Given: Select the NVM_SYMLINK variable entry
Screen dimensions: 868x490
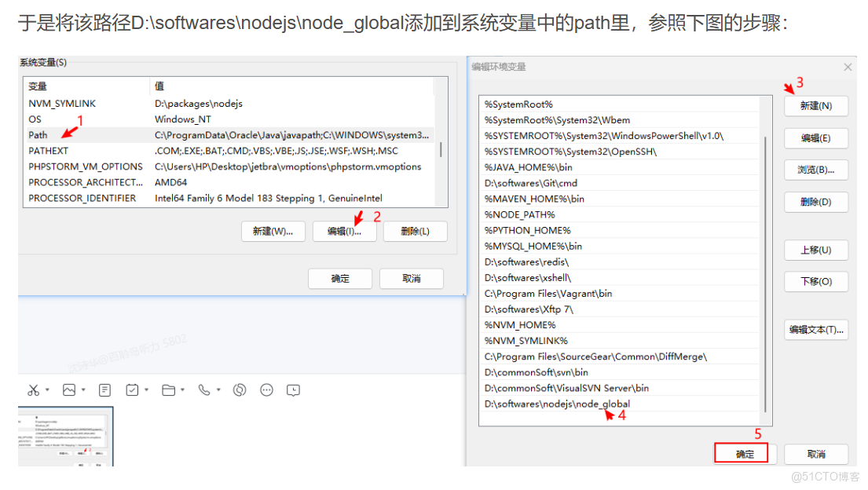Looking at the screenshot, I should pyautogui.click(x=62, y=103).
